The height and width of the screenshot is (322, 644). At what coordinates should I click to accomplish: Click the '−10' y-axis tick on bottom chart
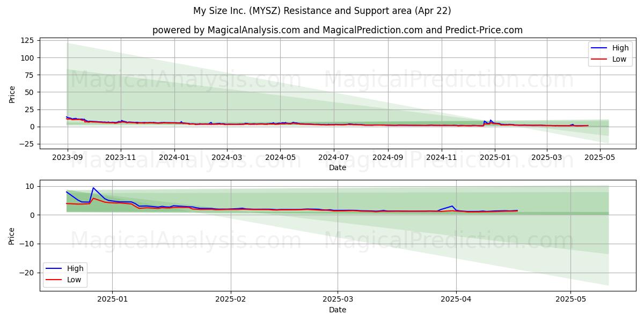[27, 244]
